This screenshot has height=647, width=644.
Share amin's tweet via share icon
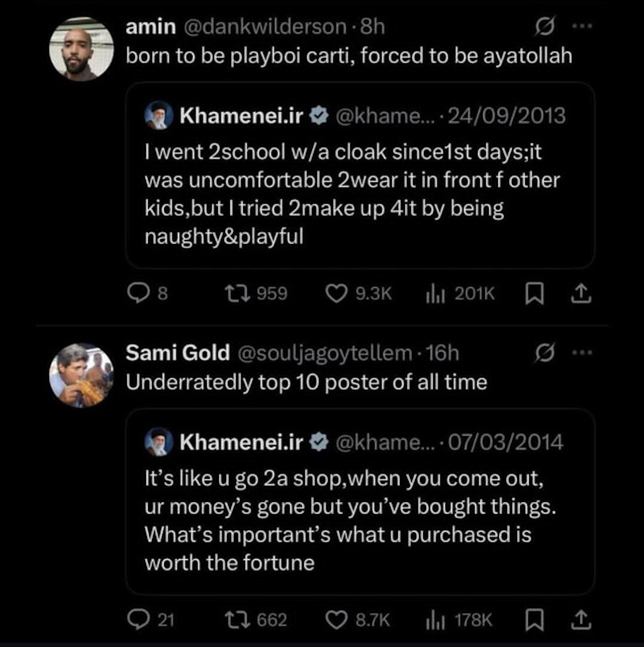[581, 293]
